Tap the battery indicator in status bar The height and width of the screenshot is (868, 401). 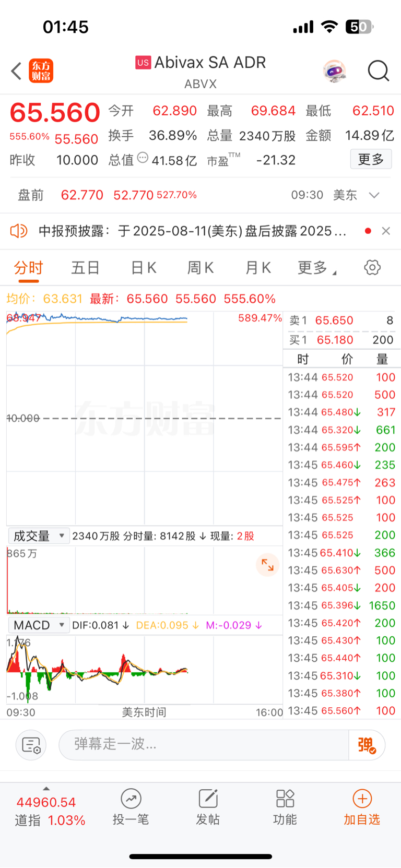click(360, 27)
